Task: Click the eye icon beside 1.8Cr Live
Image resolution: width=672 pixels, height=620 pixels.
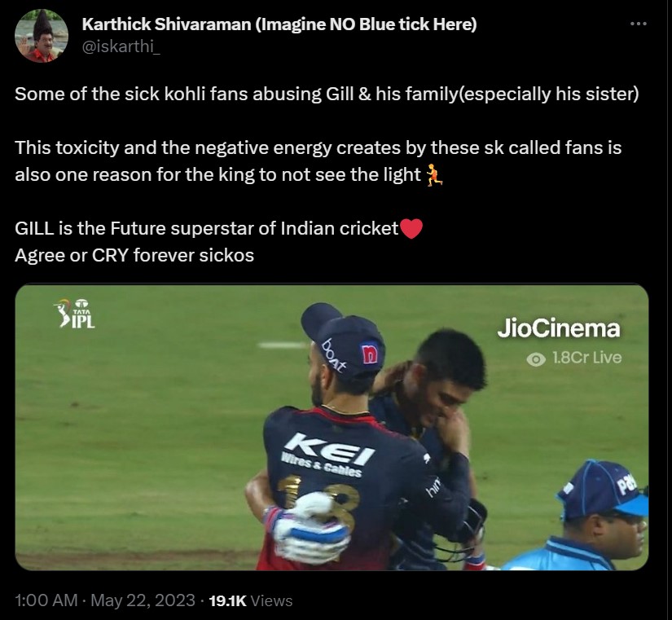Action: (x=535, y=358)
